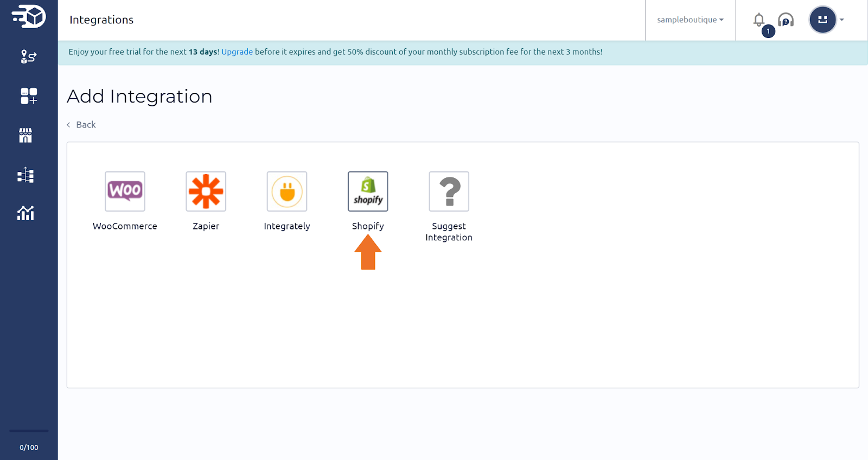Viewport: 868px width, 460px height.
Task: Click the Suggest Integration label
Action: tap(449, 232)
